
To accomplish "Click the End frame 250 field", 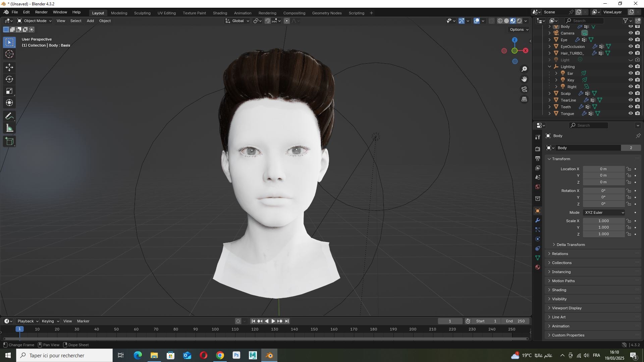I will click(x=516, y=321).
